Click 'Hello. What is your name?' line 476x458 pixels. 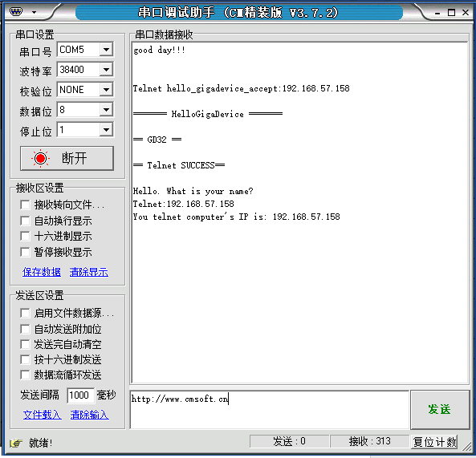click(193, 191)
